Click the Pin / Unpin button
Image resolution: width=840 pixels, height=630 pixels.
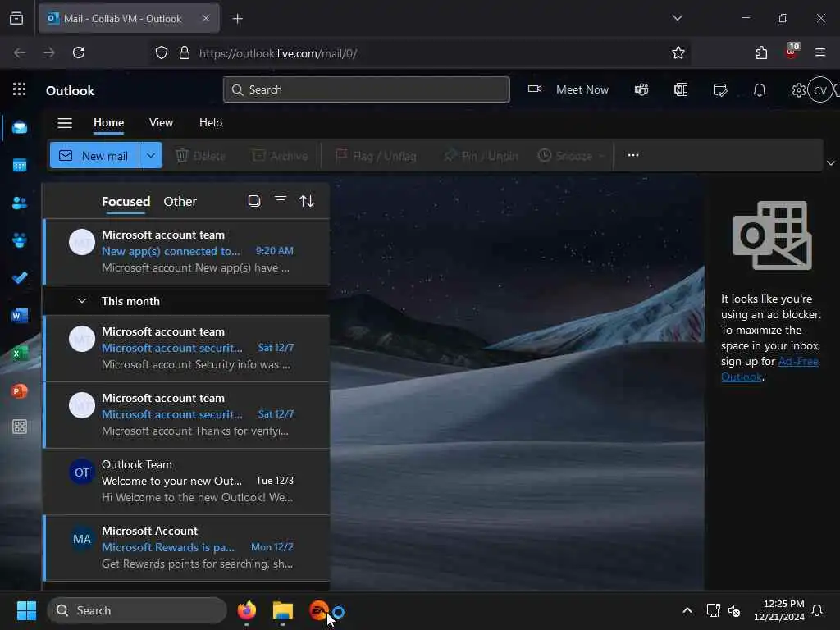(481, 156)
